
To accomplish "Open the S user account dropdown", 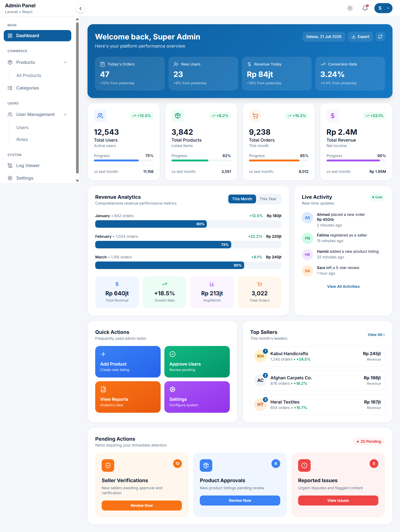I will (383, 8).
